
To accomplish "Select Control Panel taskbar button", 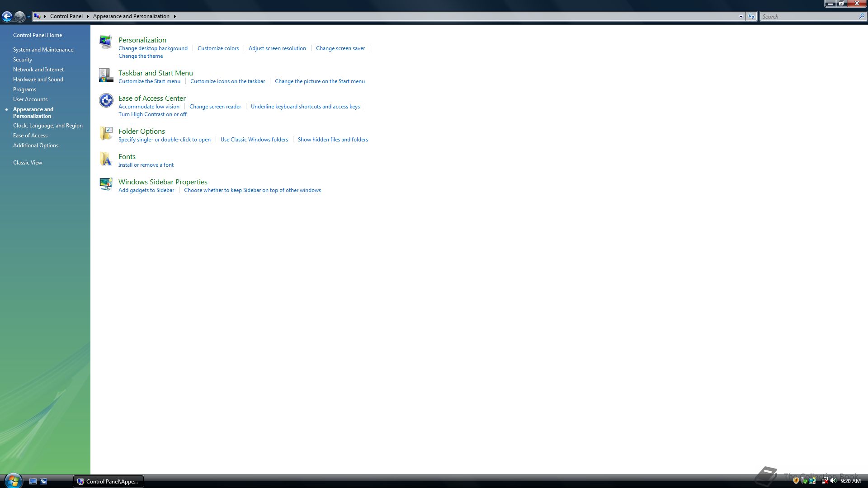I will tap(108, 482).
